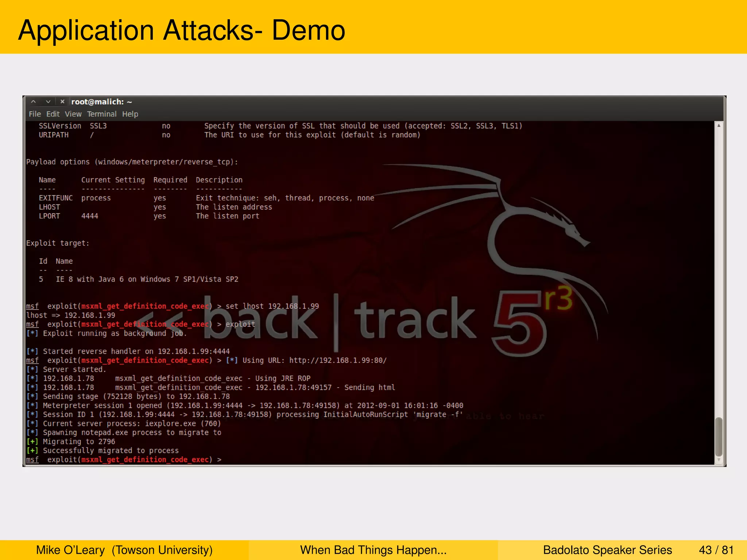Click the terminal scrollbar up arrow
The height and width of the screenshot is (560, 747).
719,125
